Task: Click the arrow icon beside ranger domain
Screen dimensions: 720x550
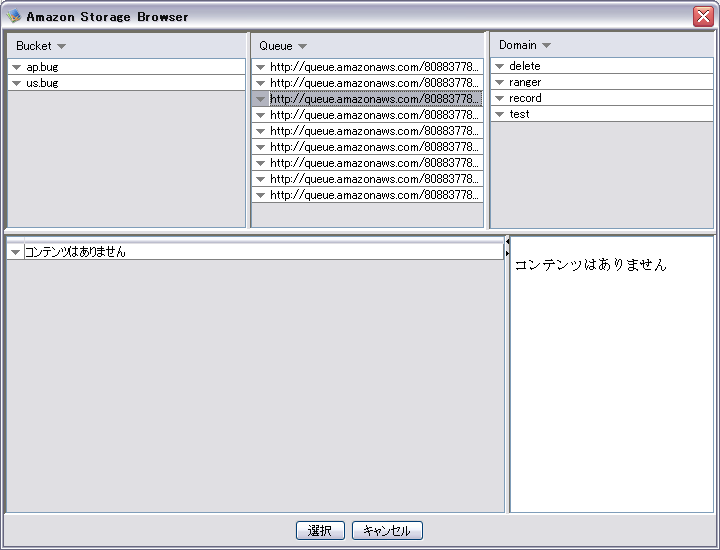Action: 499,82
